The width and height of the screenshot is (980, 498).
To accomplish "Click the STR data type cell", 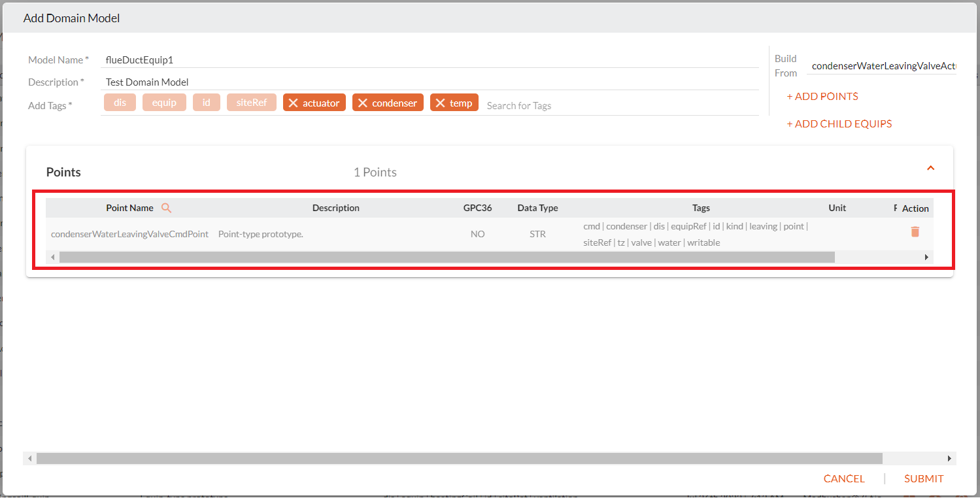I will pyautogui.click(x=537, y=234).
